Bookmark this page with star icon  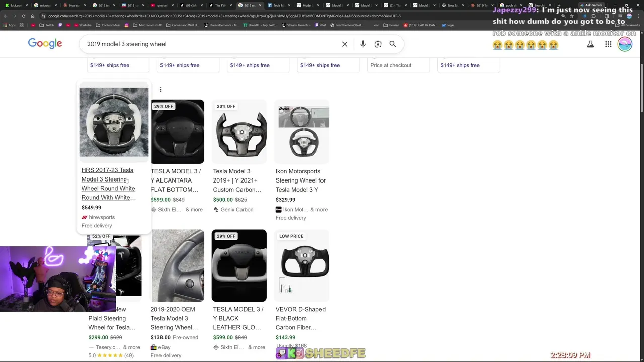572,16
